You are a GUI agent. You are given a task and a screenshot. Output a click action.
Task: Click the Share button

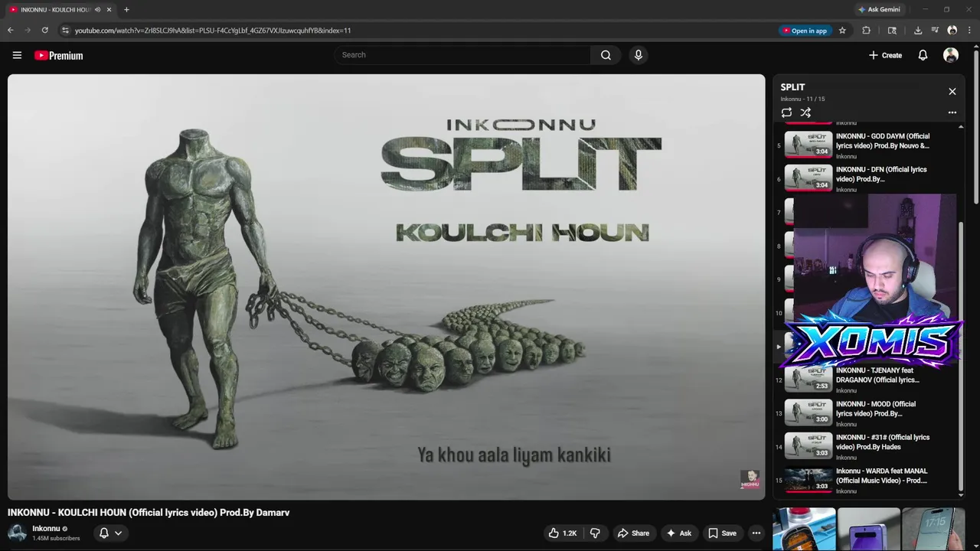pyautogui.click(x=633, y=533)
